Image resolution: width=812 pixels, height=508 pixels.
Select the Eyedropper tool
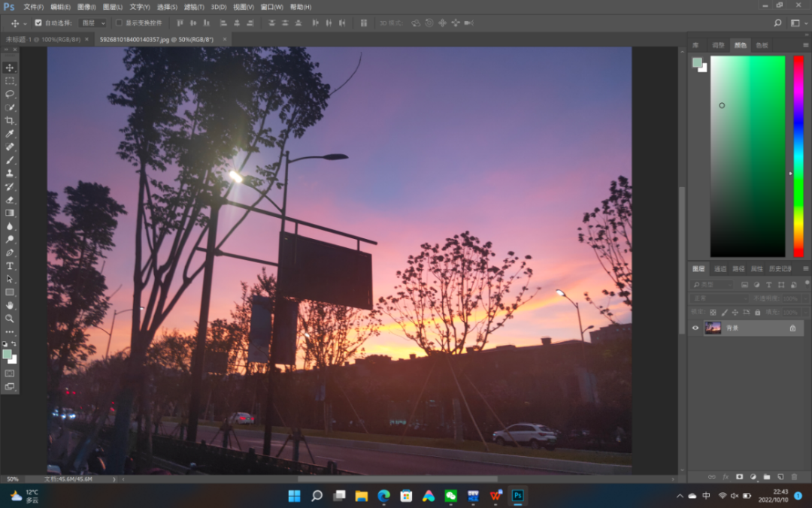coord(10,134)
